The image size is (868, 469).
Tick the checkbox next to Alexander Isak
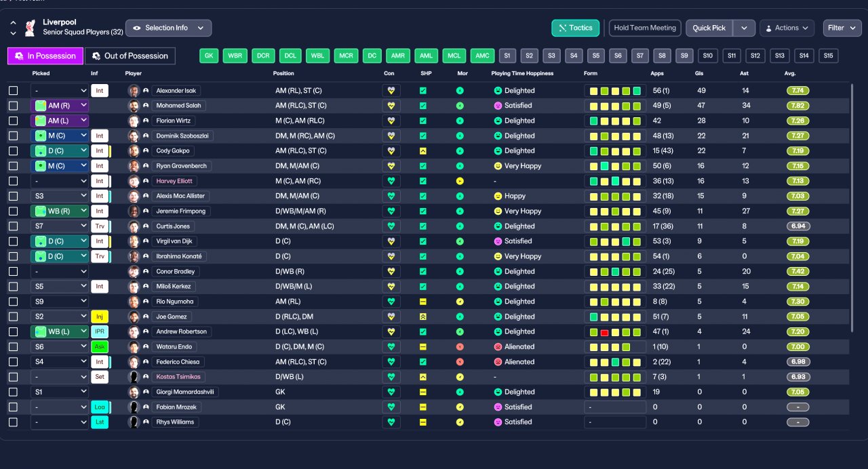pyautogui.click(x=14, y=91)
